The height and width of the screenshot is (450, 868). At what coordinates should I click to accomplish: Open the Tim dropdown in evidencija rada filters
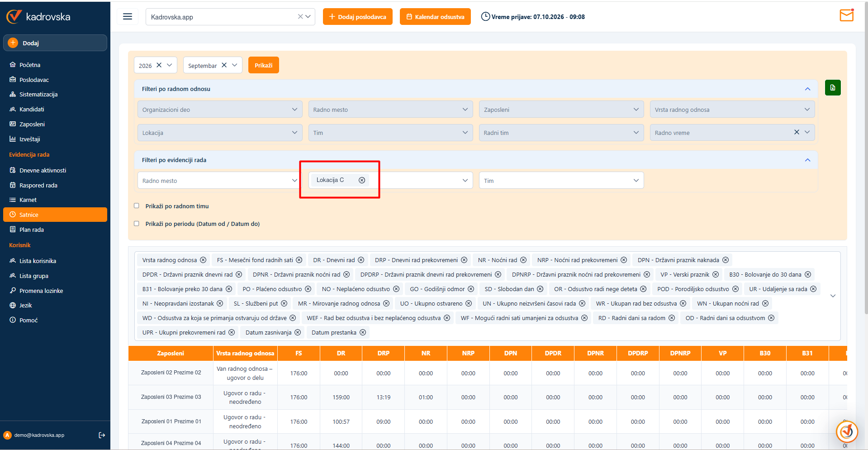tap(561, 181)
